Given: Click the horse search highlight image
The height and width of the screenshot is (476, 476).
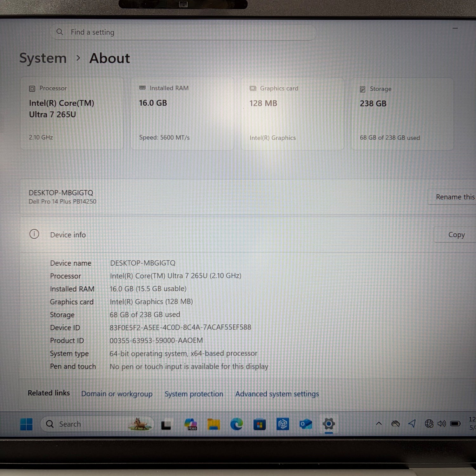Looking at the screenshot, I should (x=140, y=424).
